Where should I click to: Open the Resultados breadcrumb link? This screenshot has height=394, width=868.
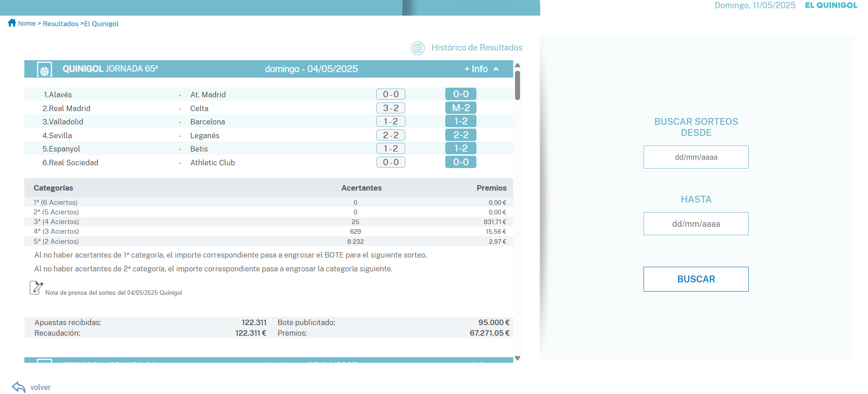click(x=61, y=24)
